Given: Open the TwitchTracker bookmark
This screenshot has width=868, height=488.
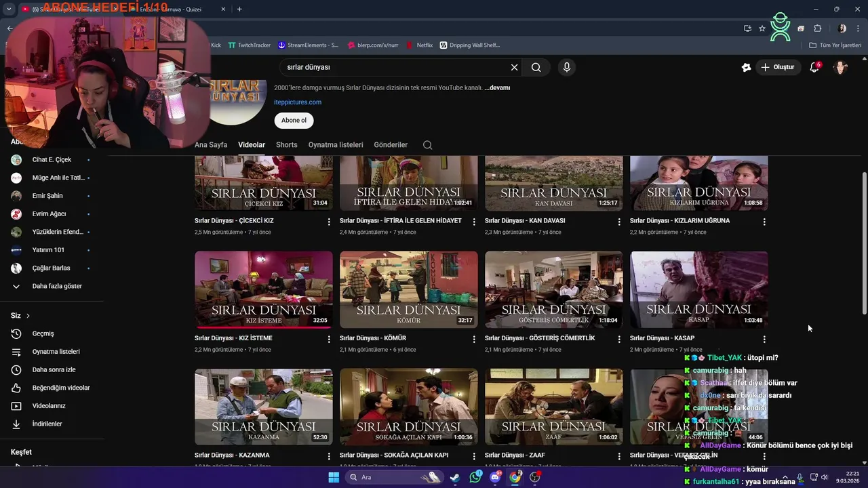Looking at the screenshot, I should (249, 45).
